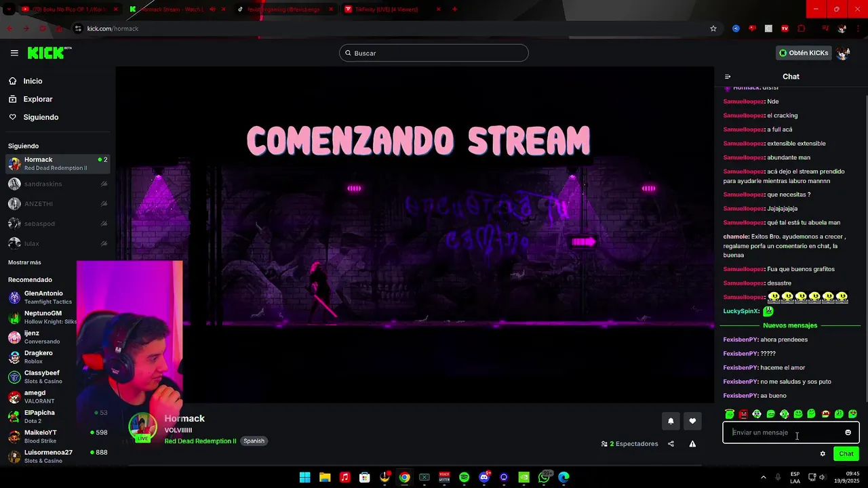Reload the page in browser
868x488 pixels.
43,28
